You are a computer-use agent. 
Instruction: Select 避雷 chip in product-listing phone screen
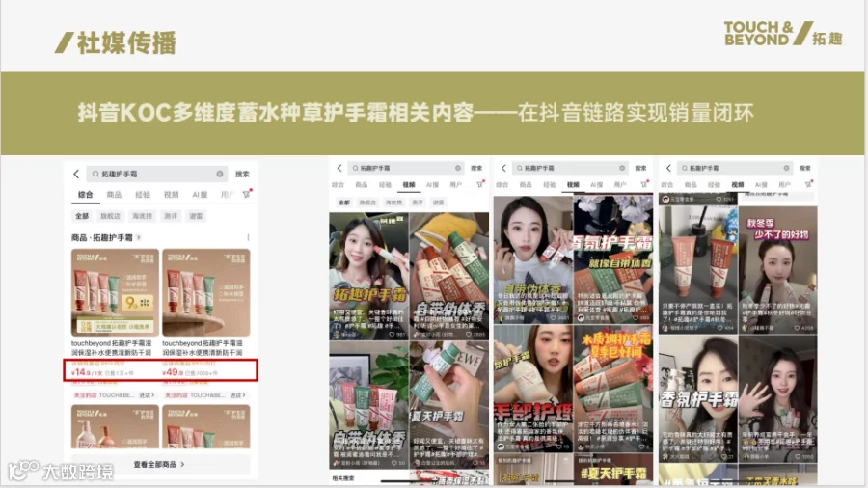click(196, 216)
